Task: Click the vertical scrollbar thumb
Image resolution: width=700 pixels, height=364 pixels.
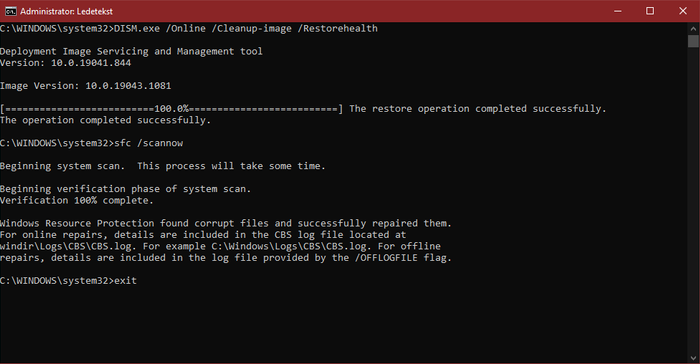Action: (693, 41)
